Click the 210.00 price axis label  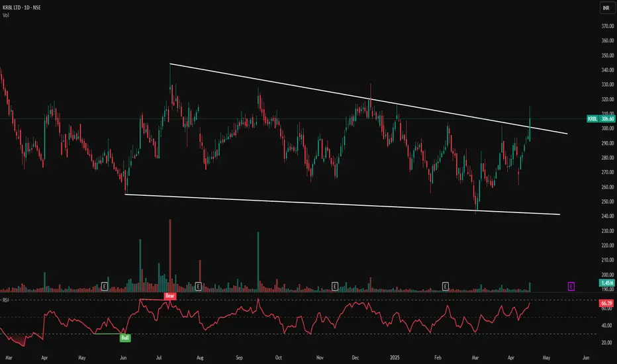tap(608, 260)
